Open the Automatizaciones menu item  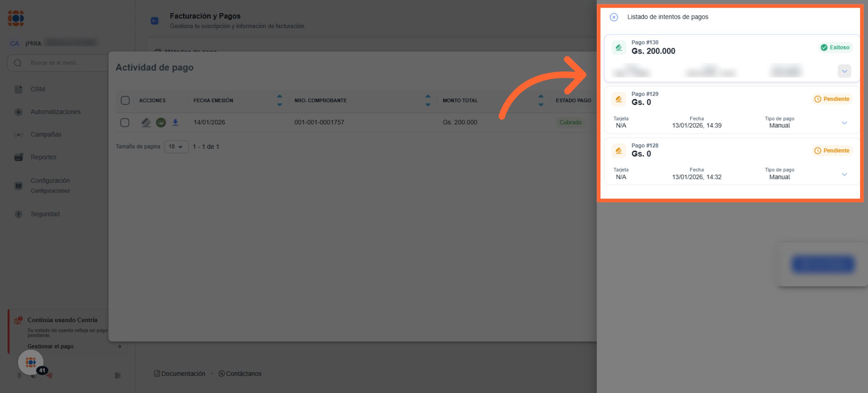(x=55, y=112)
